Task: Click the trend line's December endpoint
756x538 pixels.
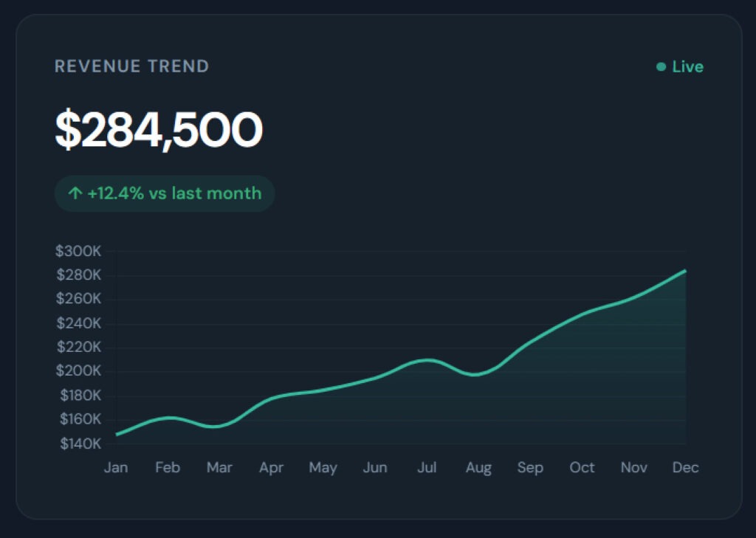Action: [685, 271]
